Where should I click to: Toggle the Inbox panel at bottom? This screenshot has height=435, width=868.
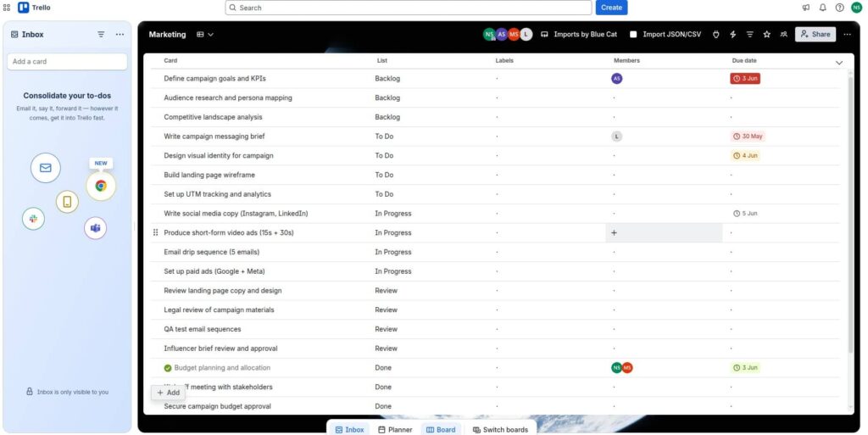click(349, 429)
